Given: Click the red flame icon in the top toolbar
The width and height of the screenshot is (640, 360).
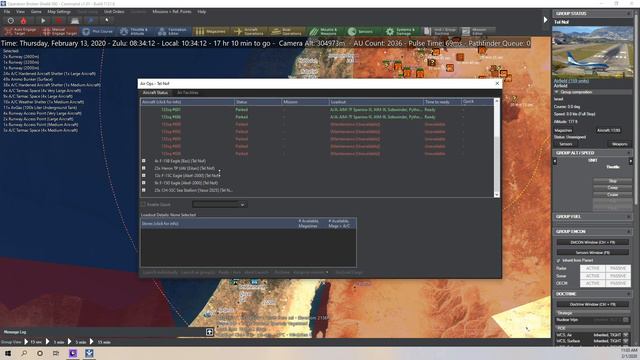Looking at the screenshot, I should pos(24,20).
